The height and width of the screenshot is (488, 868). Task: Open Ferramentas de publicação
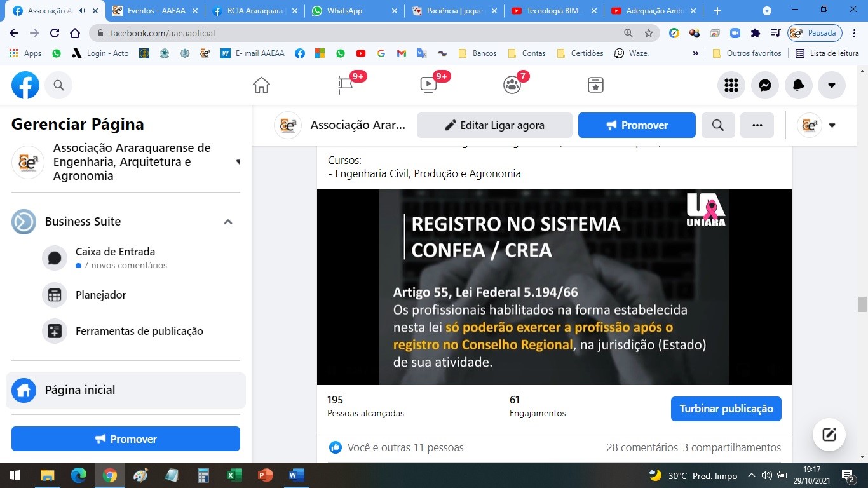pyautogui.click(x=139, y=331)
